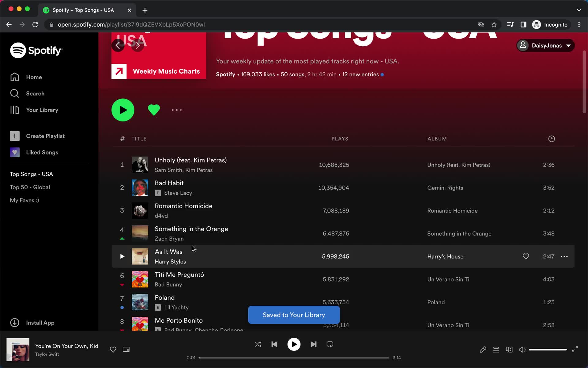Select Romantic Homicide track title
This screenshot has width=588, height=368.
(x=183, y=206)
